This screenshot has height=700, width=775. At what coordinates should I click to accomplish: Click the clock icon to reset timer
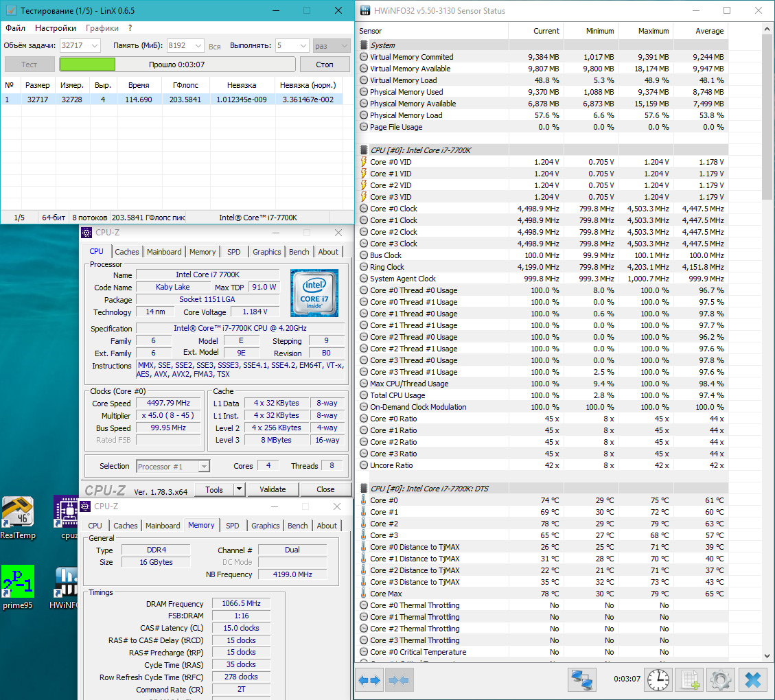[x=658, y=680]
